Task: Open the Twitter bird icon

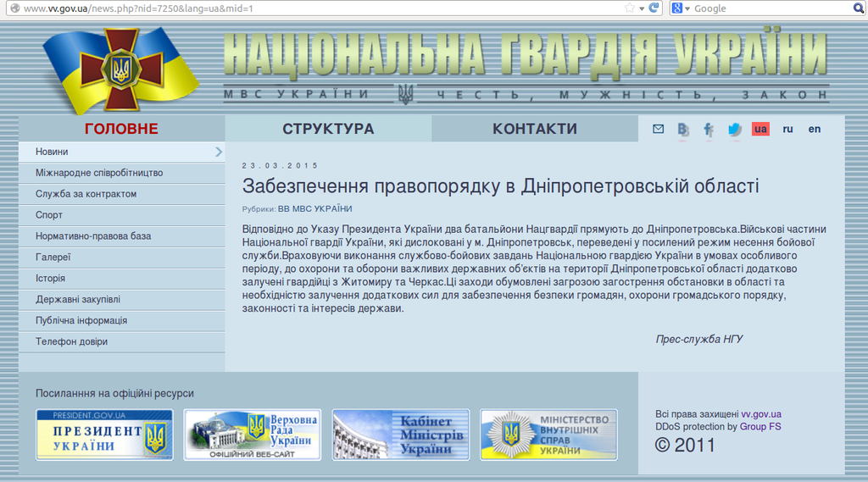Action: pyautogui.click(x=735, y=130)
